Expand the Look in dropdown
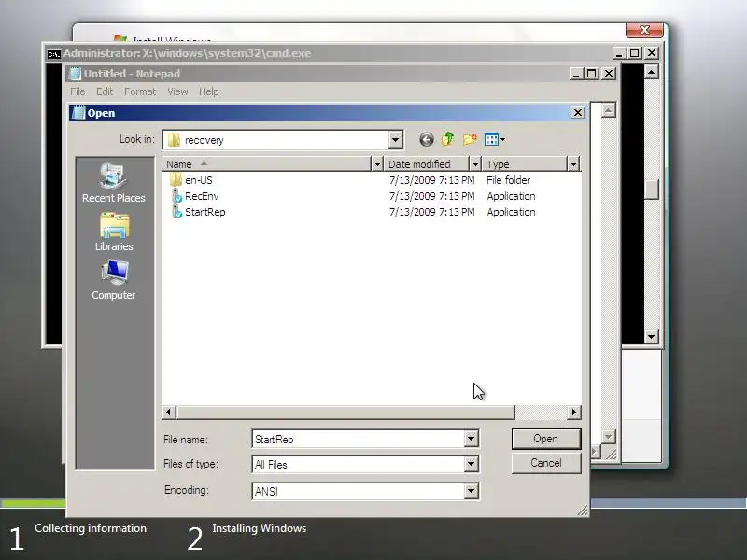 [x=395, y=140]
